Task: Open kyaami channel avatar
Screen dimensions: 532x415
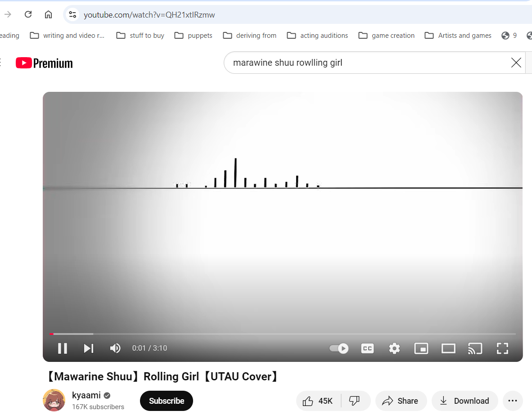Action: [54, 400]
